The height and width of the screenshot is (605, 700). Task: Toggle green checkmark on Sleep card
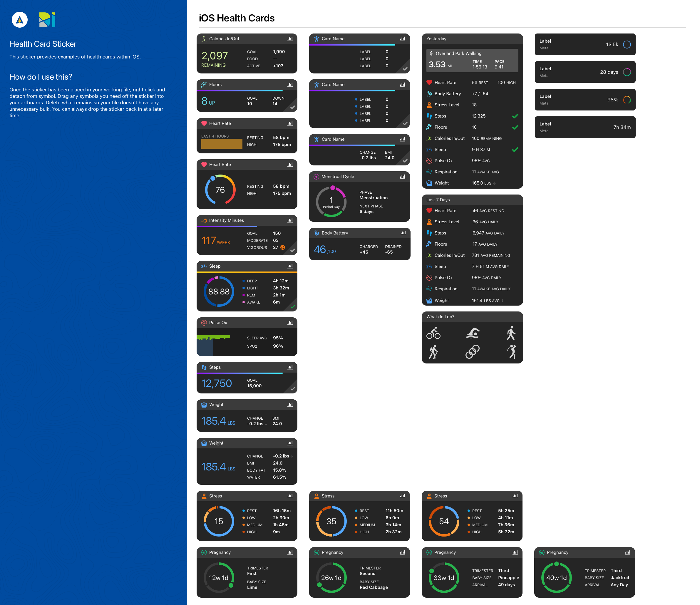pos(293,307)
